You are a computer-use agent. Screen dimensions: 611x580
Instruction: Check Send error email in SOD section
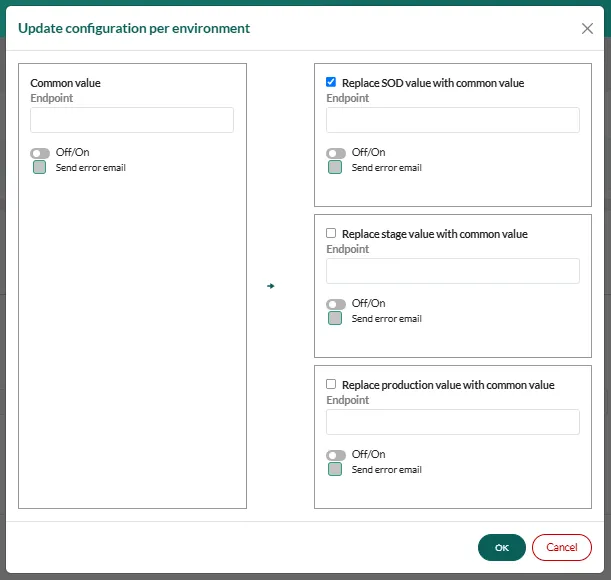click(x=336, y=168)
